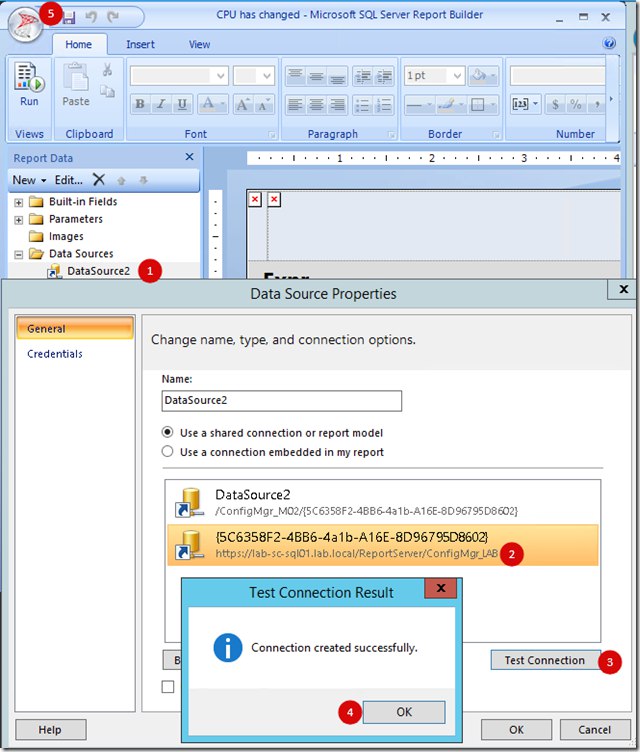The height and width of the screenshot is (752, 640).
Task: Click OK in Data Source Properties
Action: point(516,729)
